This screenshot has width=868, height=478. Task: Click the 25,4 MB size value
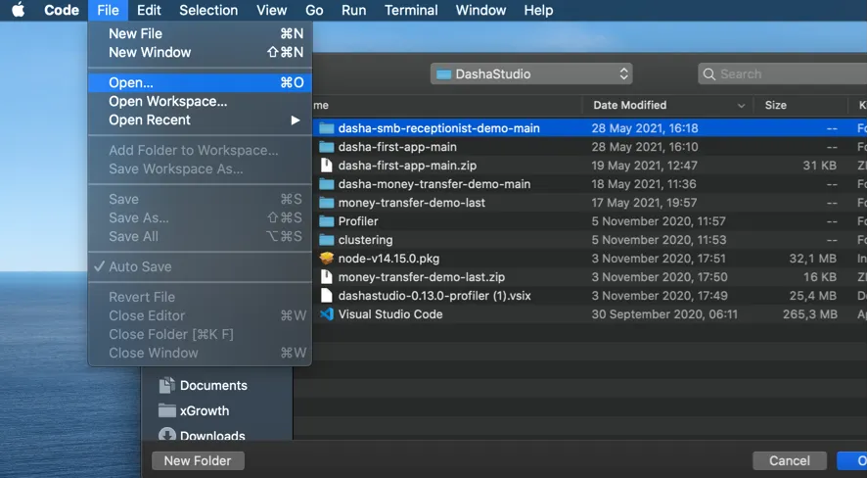coord(812,296)
